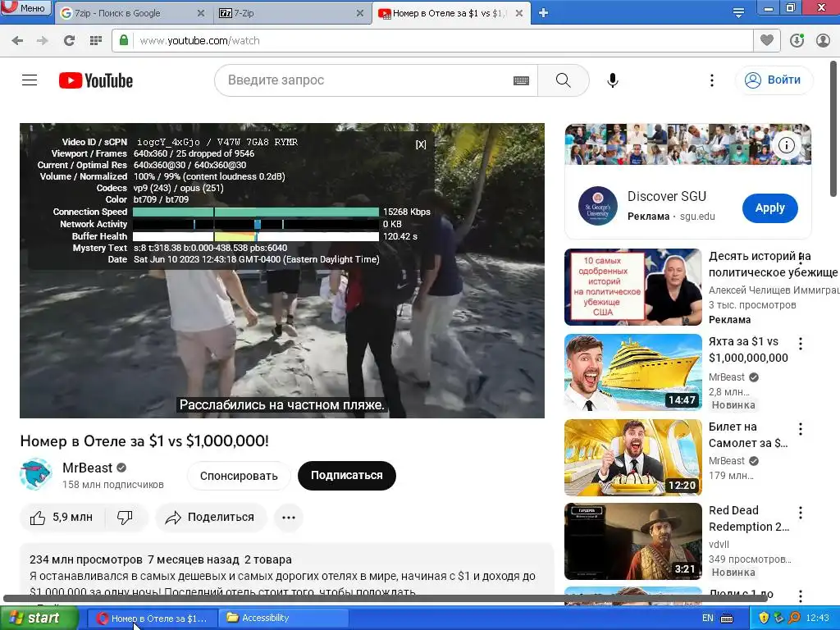The width and height of the screenshot is (840, 630).
Task: Open MrBeast channel avatar
Action: click(x=36, y=475)
